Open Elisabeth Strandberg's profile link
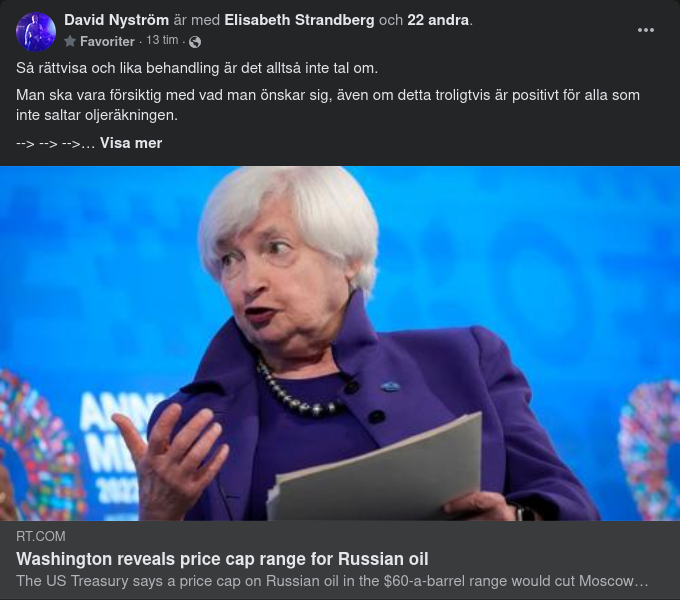 tap(299, 20)
